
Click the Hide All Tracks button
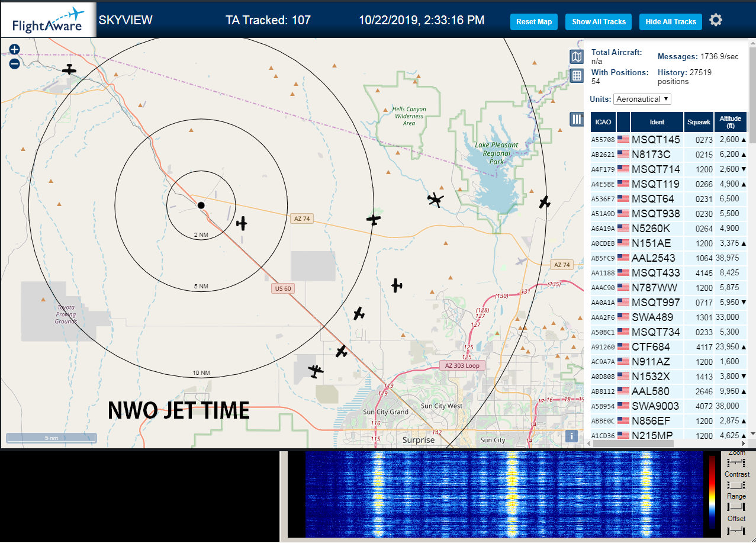pos(671,22)
